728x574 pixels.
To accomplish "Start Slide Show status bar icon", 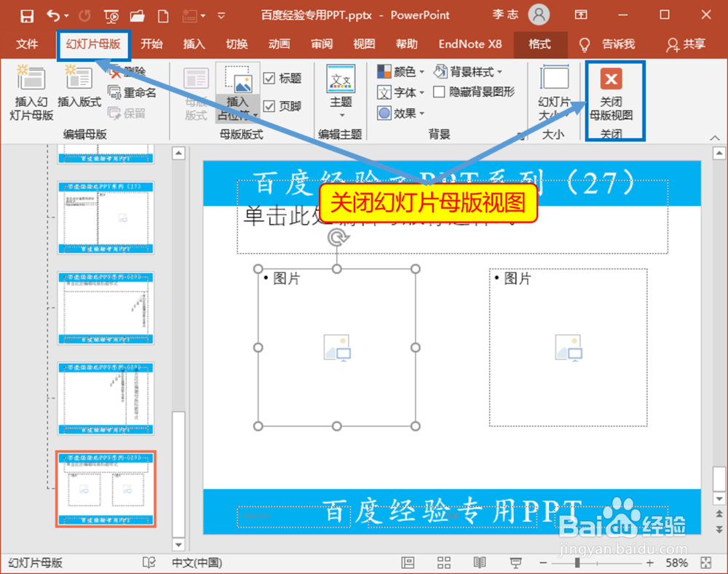I will [x=515, y=563].
